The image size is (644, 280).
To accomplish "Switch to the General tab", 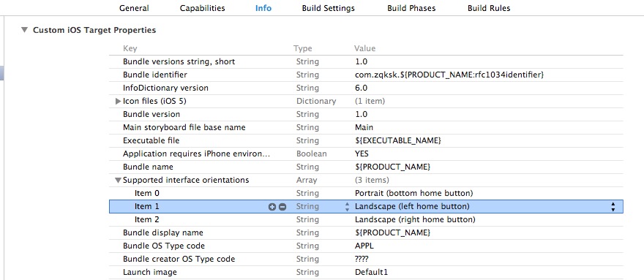I will [x=134, y=8].
